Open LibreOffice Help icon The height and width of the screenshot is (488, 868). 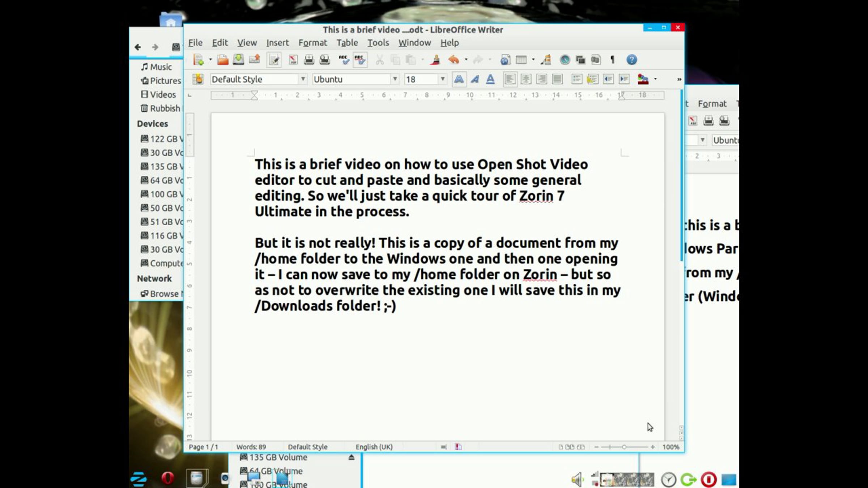(631, 60)
